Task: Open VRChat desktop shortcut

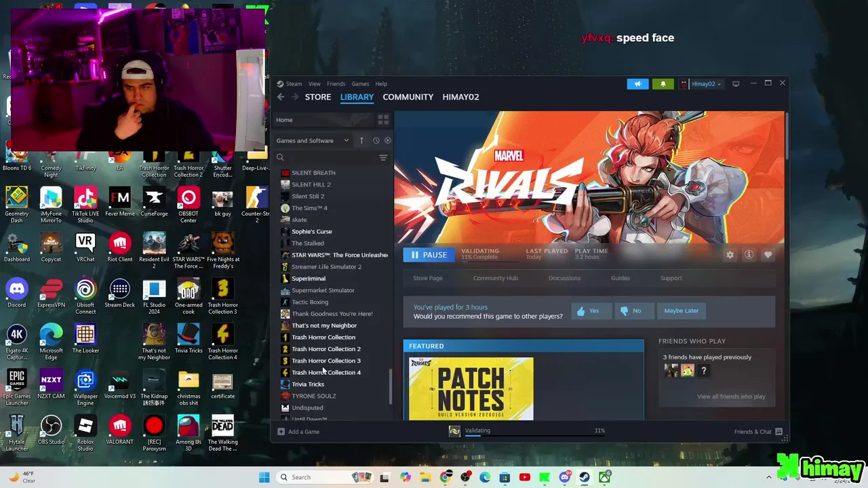Action: tap(85, 247)
